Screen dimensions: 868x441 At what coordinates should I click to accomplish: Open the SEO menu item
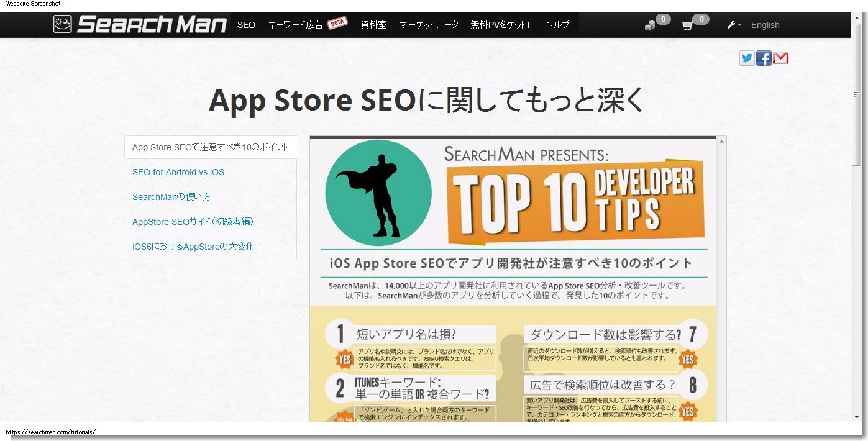[246, 25]
